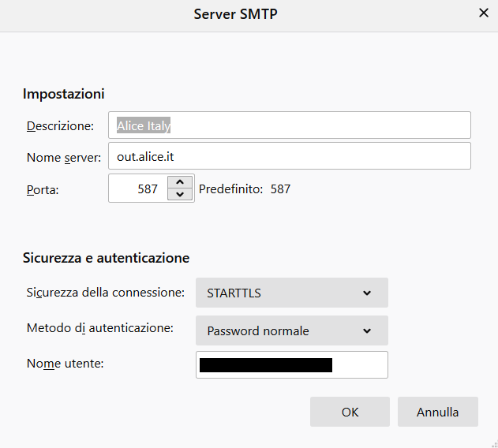Click the Metodo di autenticazione label
Screen dimensions: 498x448
pos(100,328)
